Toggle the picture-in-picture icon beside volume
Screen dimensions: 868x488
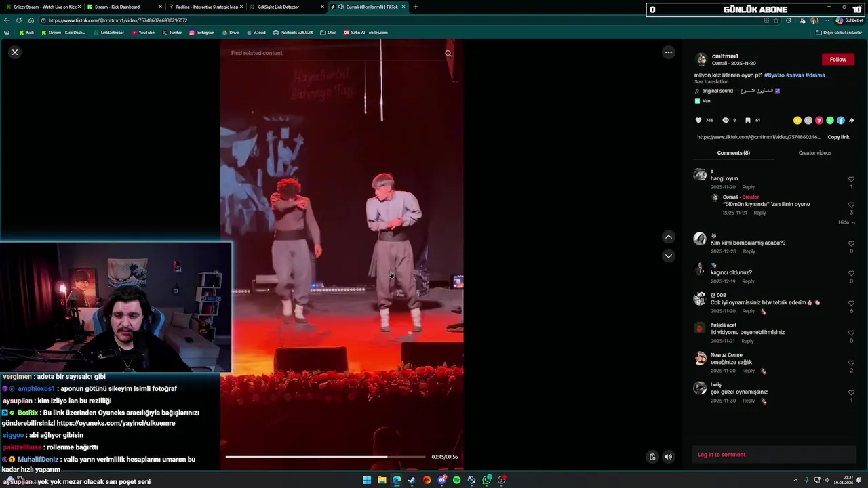pyautogui.click(x=652, y=457)
